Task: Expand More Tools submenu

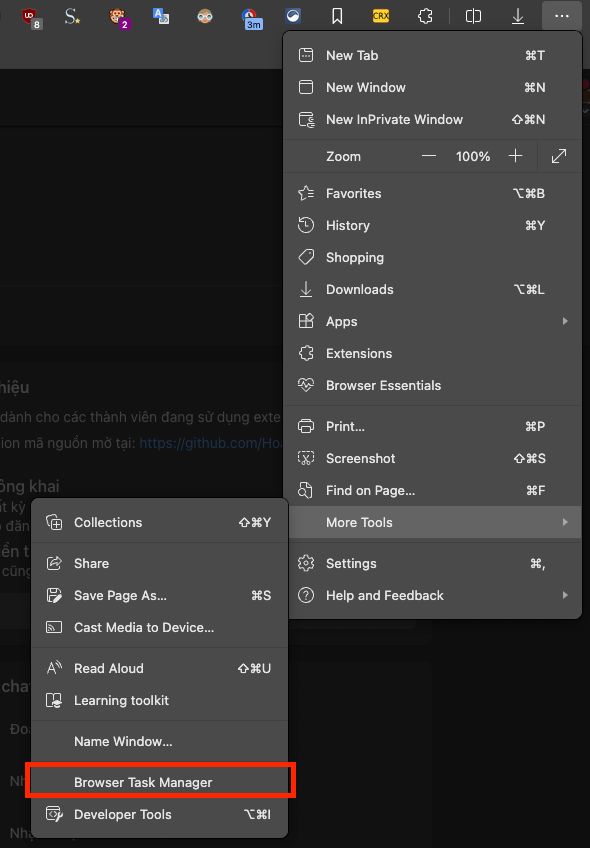Action: pyautogui.click(x=435, y=522)
